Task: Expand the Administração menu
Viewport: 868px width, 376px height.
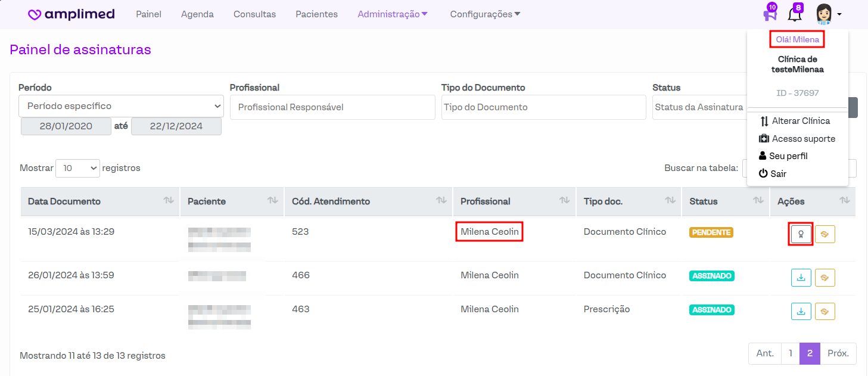Action: click(x=393, y=14)
